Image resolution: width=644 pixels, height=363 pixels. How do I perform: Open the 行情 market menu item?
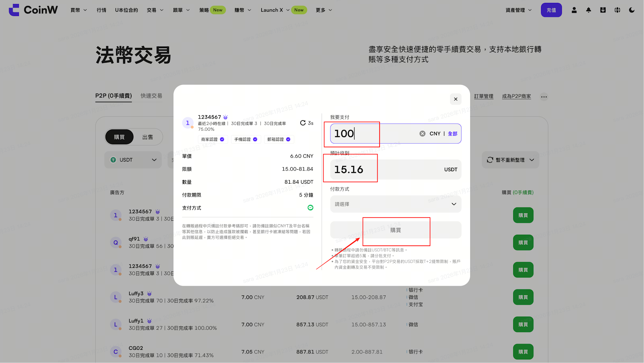click(101, 10)
